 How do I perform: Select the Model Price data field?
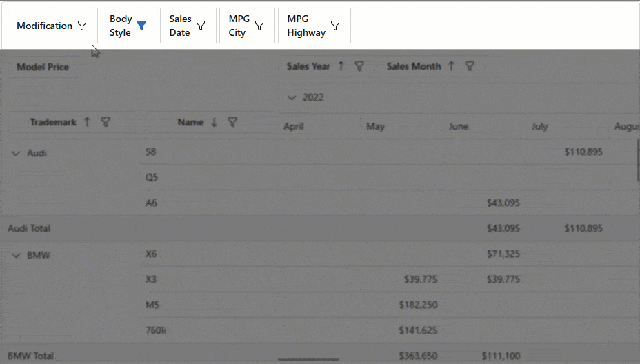(43, 67)
